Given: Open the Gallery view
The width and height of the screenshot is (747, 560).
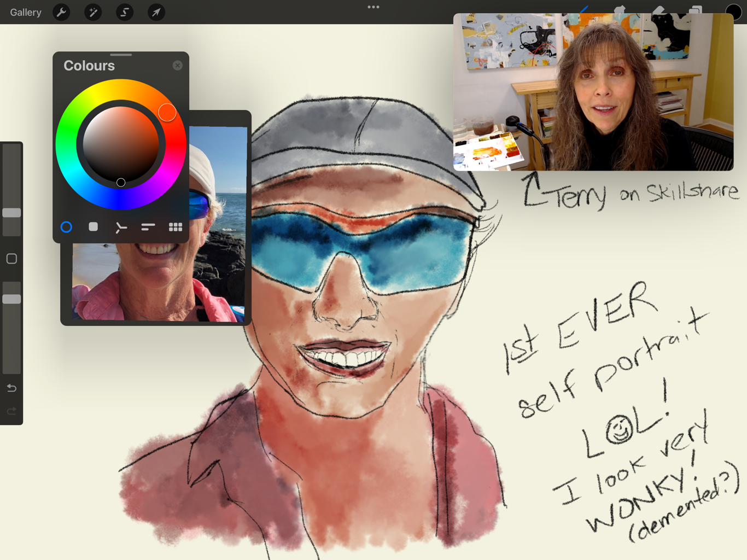Looking at the screenshot, I should click(26, 12).
